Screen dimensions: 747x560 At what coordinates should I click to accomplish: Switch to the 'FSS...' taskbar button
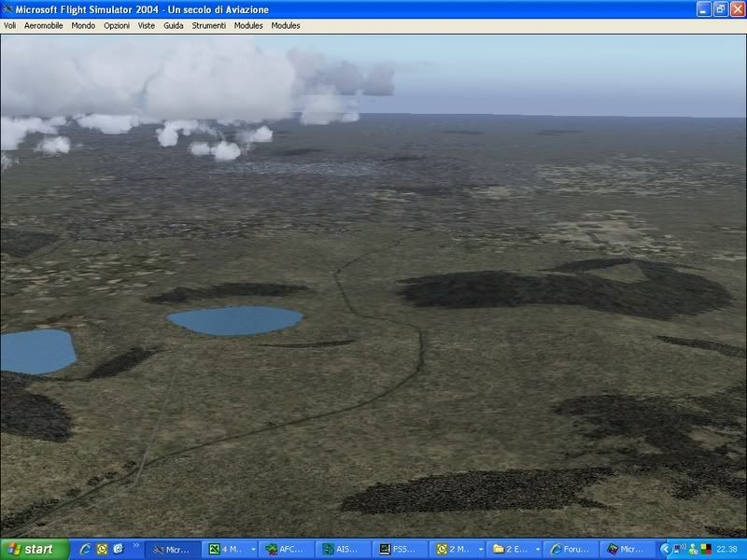[399, 550]
